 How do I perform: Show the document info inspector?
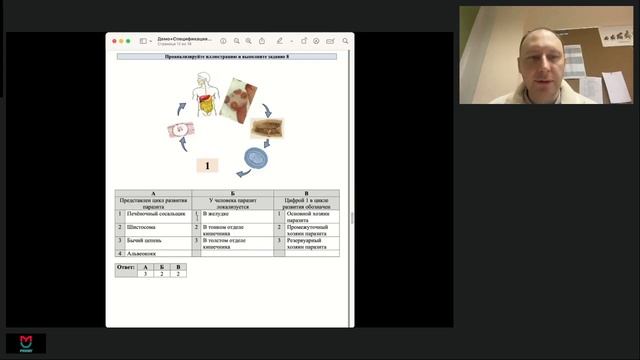click(223, 41)
